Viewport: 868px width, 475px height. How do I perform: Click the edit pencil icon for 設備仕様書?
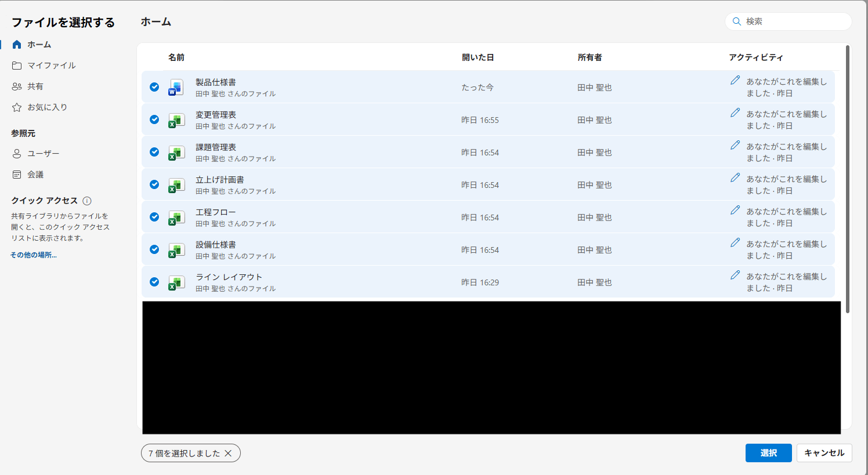(x=735, y=242)
